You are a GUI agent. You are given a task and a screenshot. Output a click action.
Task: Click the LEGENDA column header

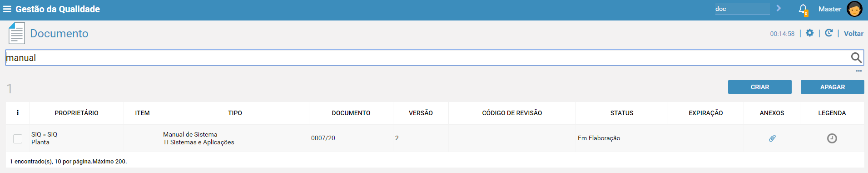(832, 113)
